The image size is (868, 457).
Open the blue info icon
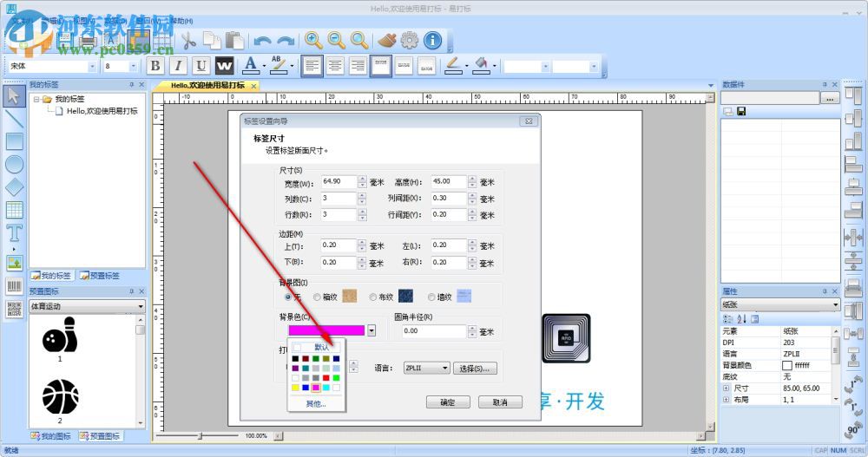[433, 41]
